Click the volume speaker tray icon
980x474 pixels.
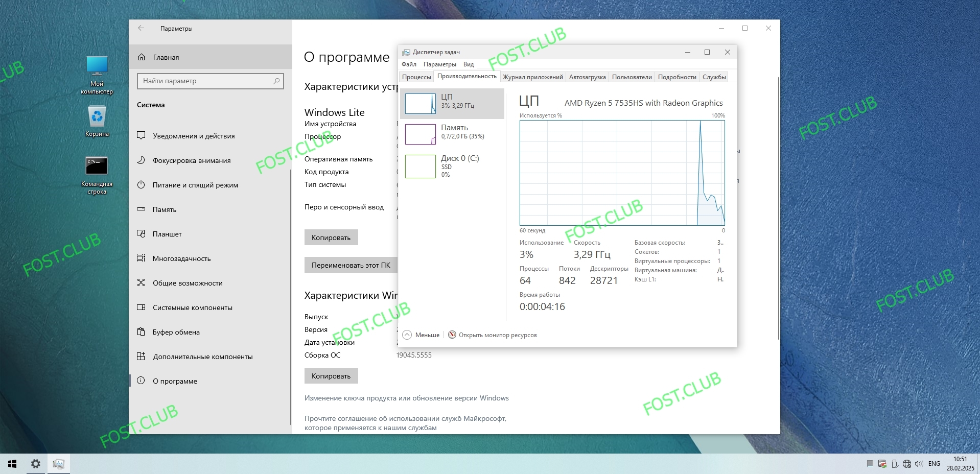tap(919, 464)
